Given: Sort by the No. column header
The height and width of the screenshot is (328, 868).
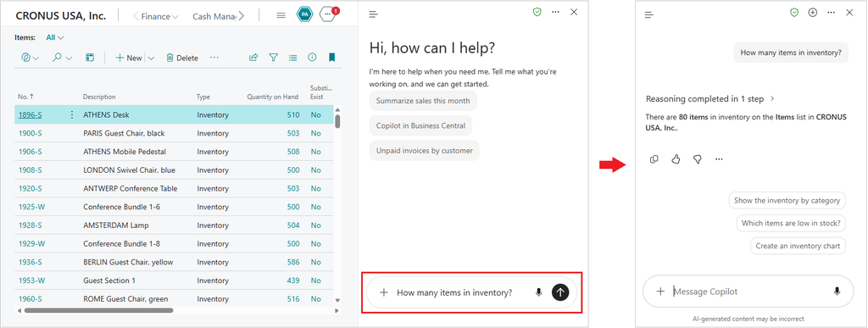Looking at the screenshot, I should [26, 97].
